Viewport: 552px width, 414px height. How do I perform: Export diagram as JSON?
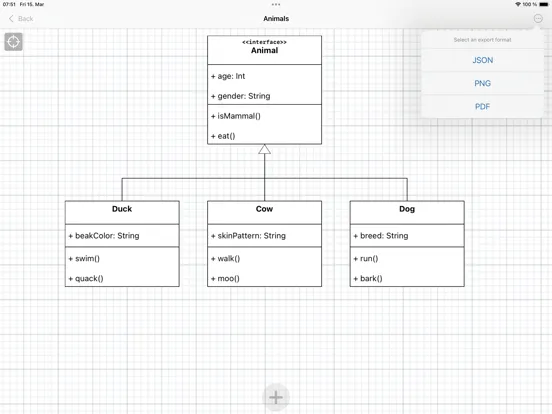pyautogui.click(x=482, y=60)
